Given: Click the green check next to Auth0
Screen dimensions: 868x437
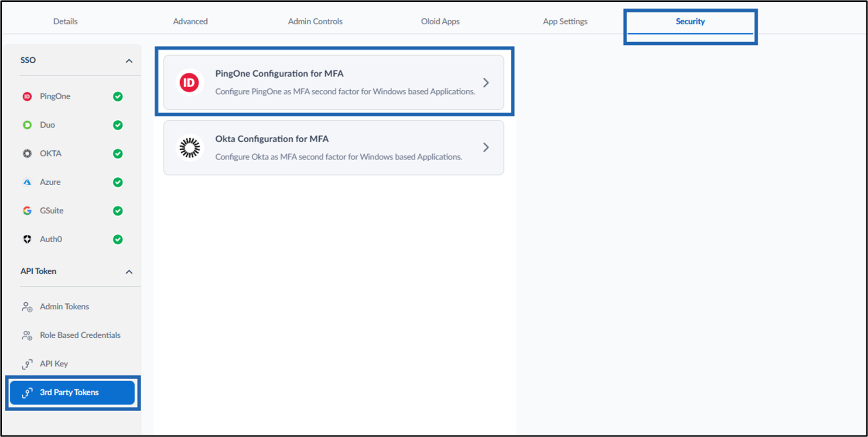Looking at the screenshot, I should click(118, 239).
